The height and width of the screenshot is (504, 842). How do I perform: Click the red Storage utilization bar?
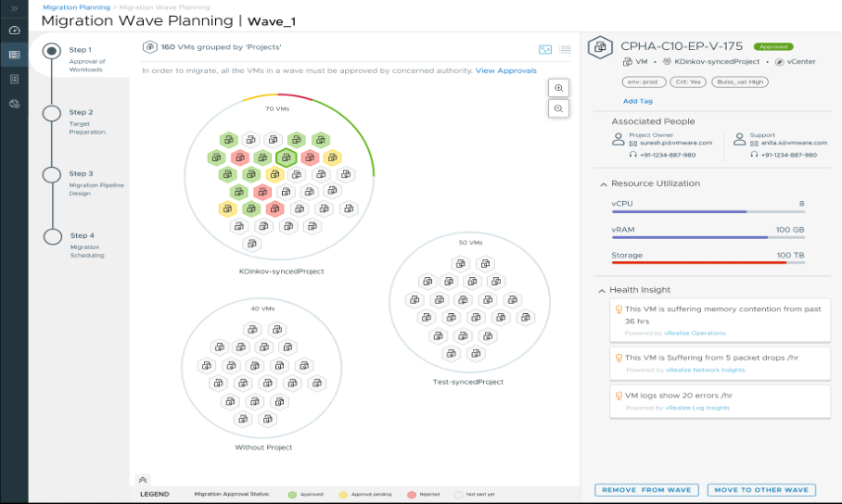pyautogui.click(x=699, y=263)
